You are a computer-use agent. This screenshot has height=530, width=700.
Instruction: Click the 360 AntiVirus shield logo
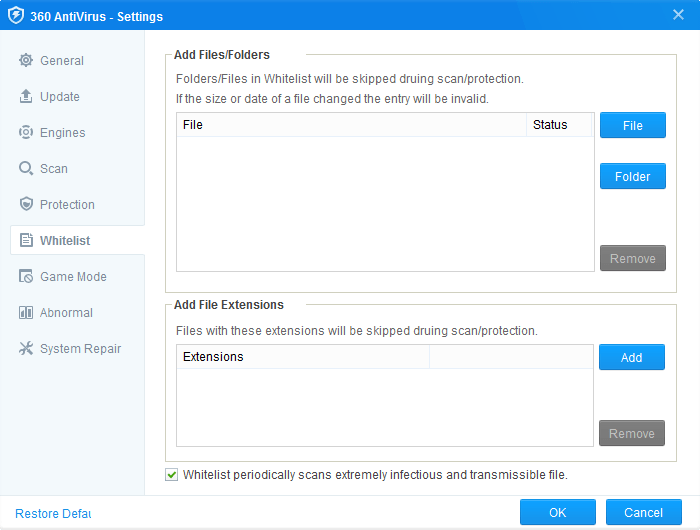(16, 16)
